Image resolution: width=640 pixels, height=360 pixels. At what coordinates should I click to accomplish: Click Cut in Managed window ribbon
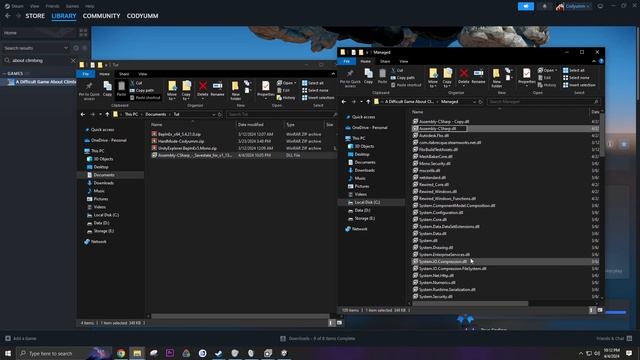397,70
